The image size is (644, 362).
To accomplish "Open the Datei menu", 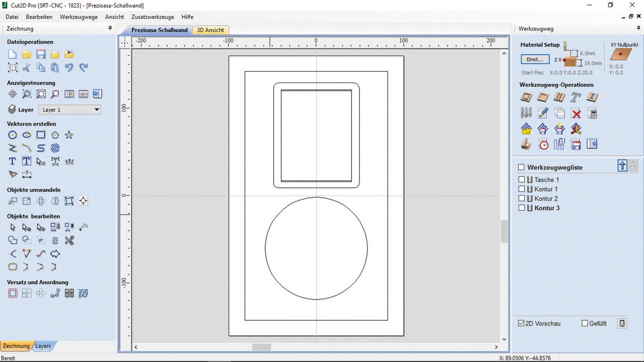I will coord(12,17).
